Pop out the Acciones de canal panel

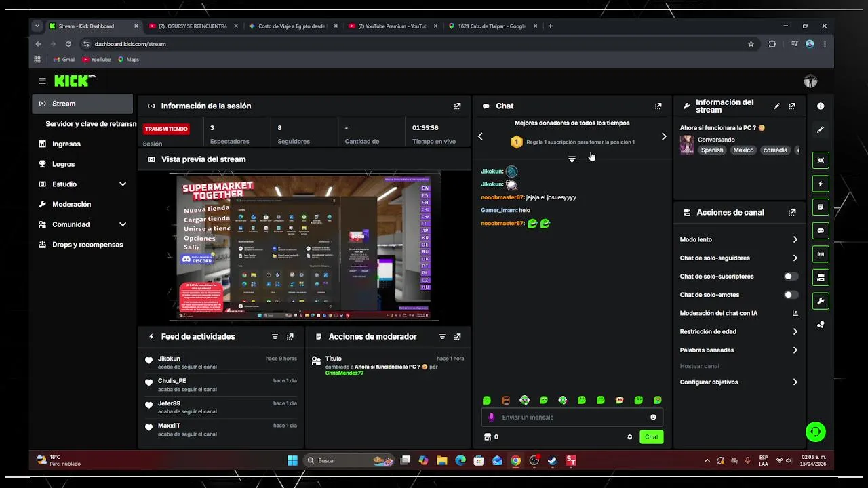(x=792, y=213)
